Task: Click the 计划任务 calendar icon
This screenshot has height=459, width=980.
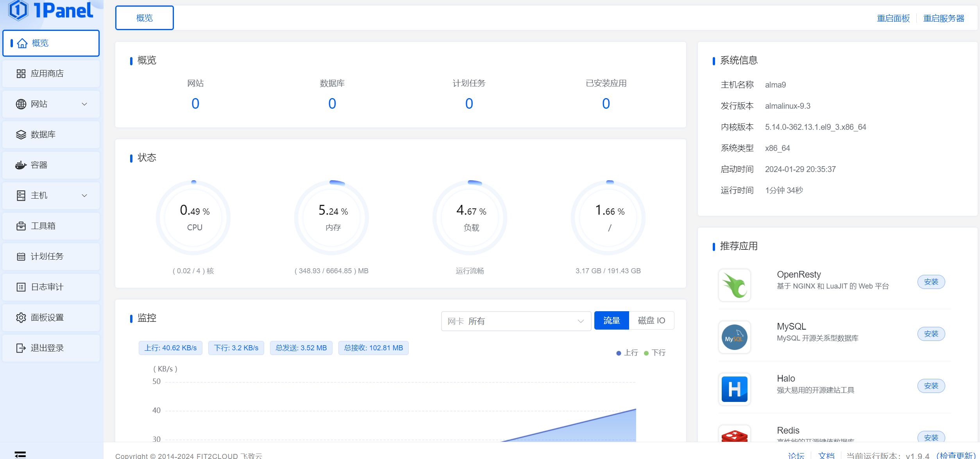Action: click(21, 256)
